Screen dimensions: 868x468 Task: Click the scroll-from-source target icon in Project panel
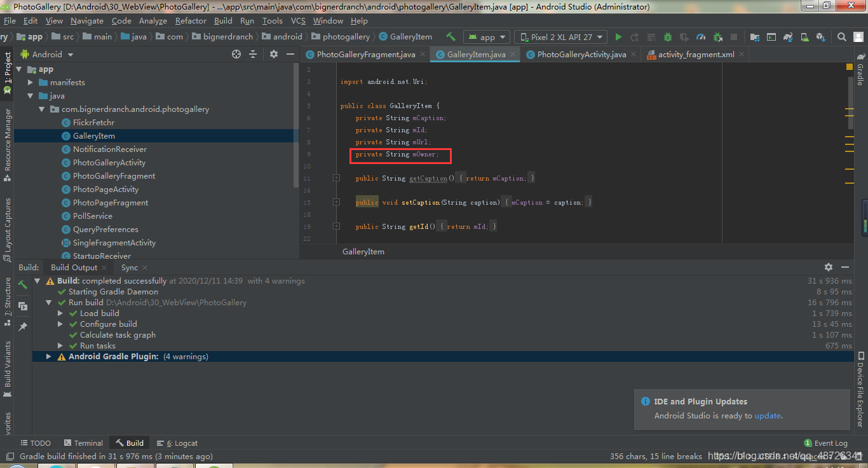236,54
